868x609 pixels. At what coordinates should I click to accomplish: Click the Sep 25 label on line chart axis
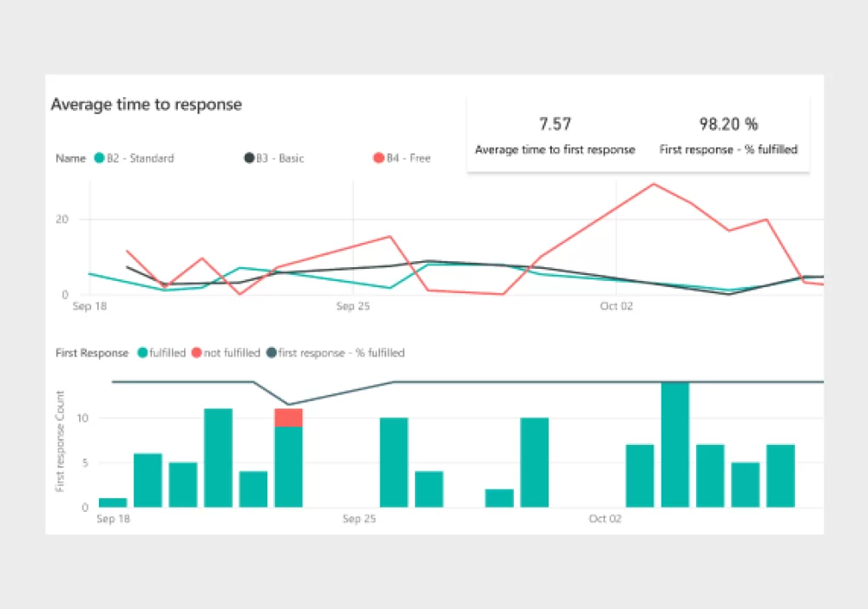tap(353, 306)
